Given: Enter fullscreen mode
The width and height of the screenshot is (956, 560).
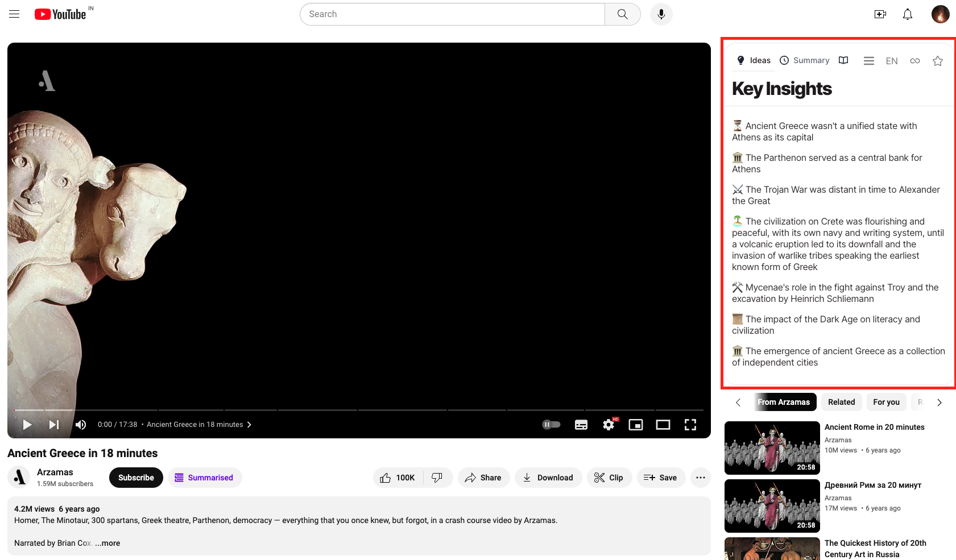Looking at the screenshot, I should [x=690, y=424].
